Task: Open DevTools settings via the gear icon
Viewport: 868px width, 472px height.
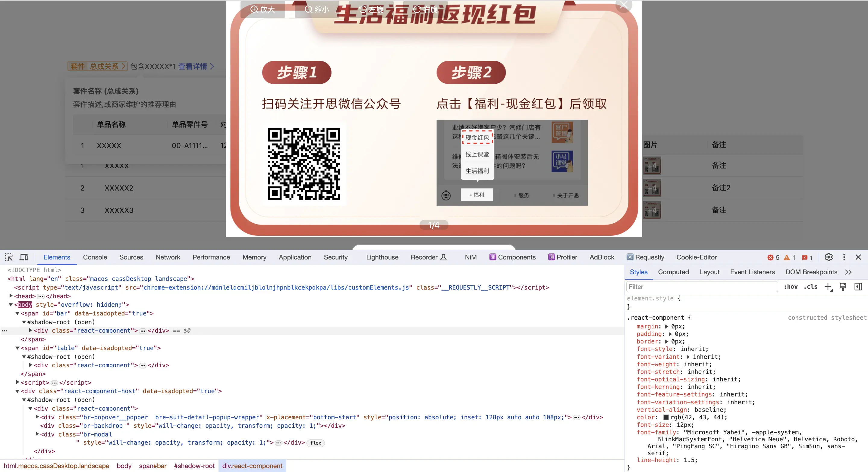Action: coord(829,257)
